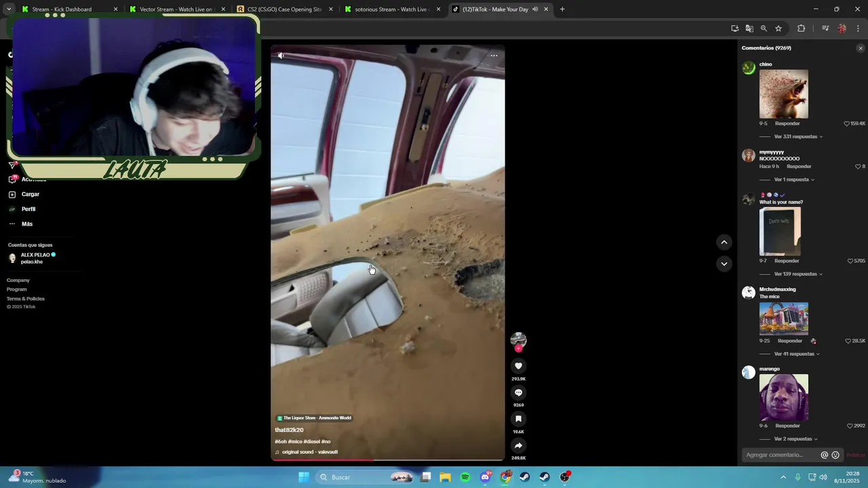
Task: Reply to 'What is your name?' comment
Action: click(x=787, y=261)
